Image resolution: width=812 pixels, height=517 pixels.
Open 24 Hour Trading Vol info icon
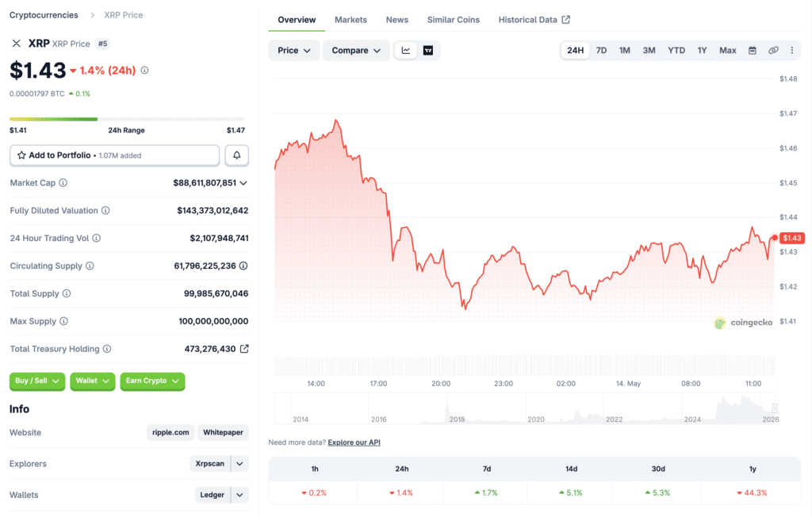pos(96,239)
